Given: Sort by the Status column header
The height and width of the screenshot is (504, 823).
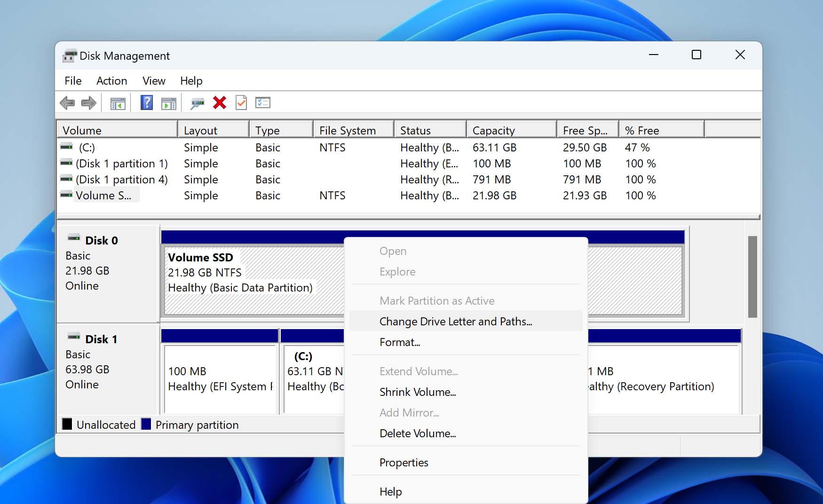Looking at the screenshot, I should tap(430, 130).
